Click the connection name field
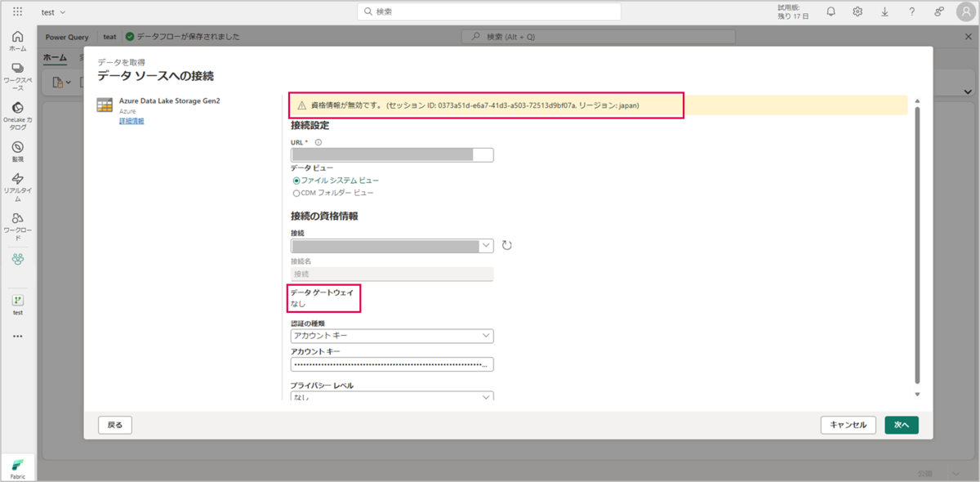The height and width of the screenshot is (482, 980). pos(392,274)
